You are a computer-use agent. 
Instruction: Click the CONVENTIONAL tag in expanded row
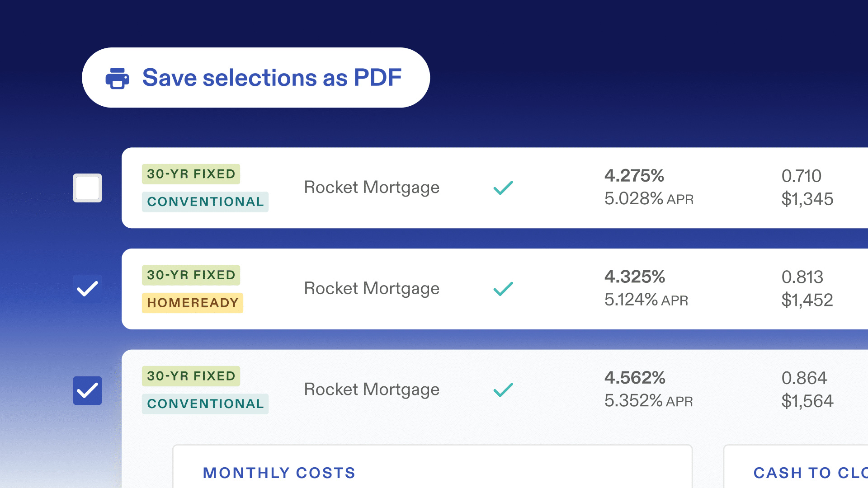[x=205, y=404]
